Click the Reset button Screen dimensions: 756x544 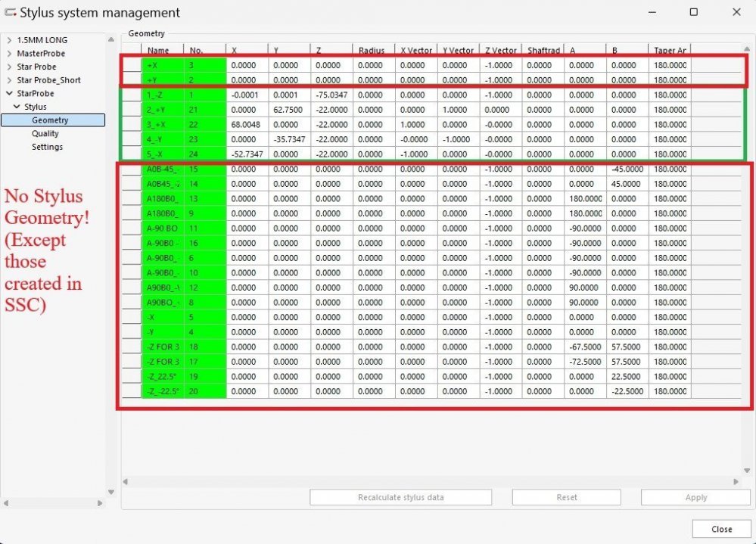[x=566, y=498]
